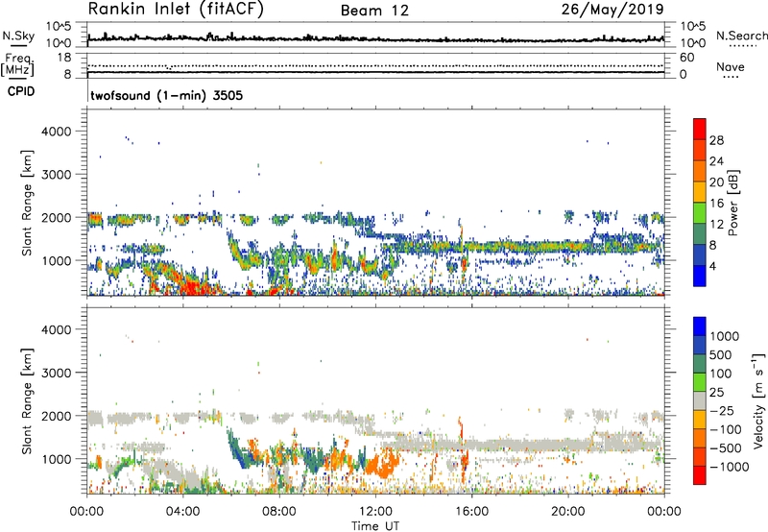Click the '16:00' time tick label
This screenshot has height=532, width=768.
click(x=471, y=512)
